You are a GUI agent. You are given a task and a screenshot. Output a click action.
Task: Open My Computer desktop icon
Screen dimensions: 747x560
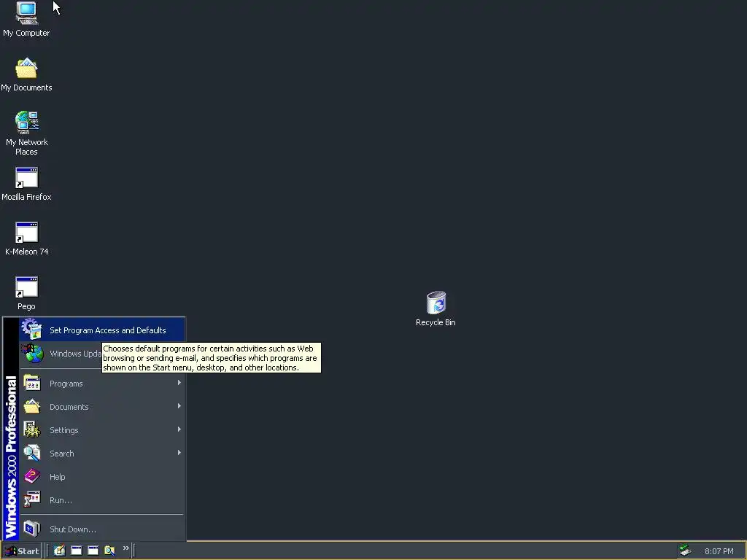point(26,13)
